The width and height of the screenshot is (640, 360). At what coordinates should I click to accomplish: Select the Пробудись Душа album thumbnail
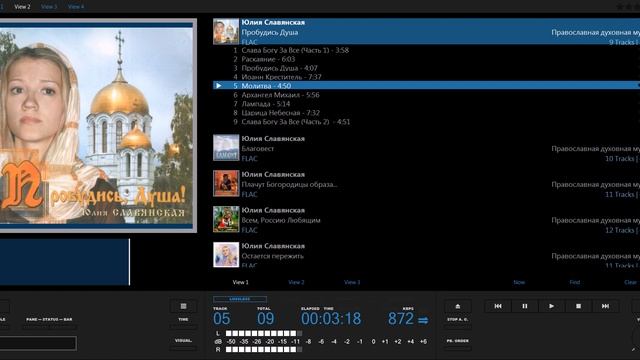(x=226, y=31)
